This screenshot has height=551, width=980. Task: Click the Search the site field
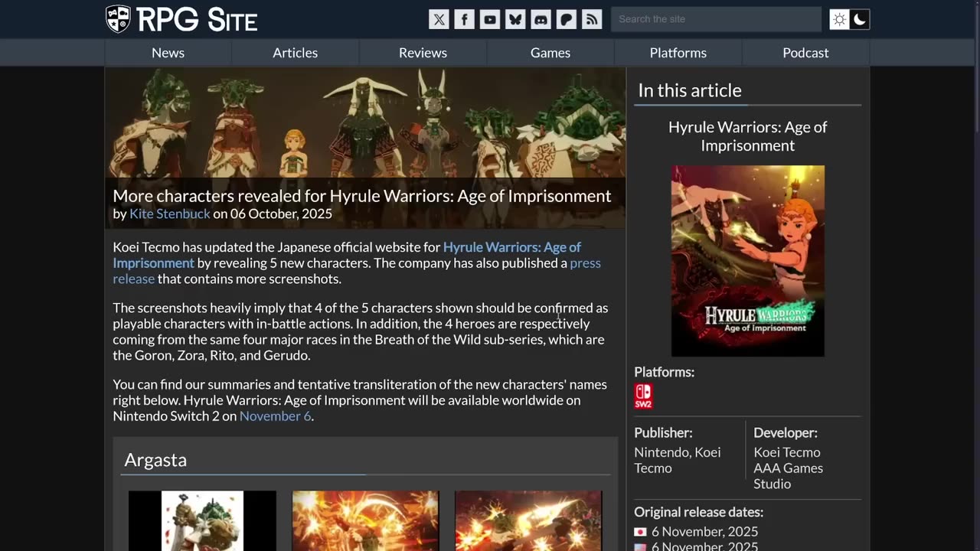[x=716, y=19]
